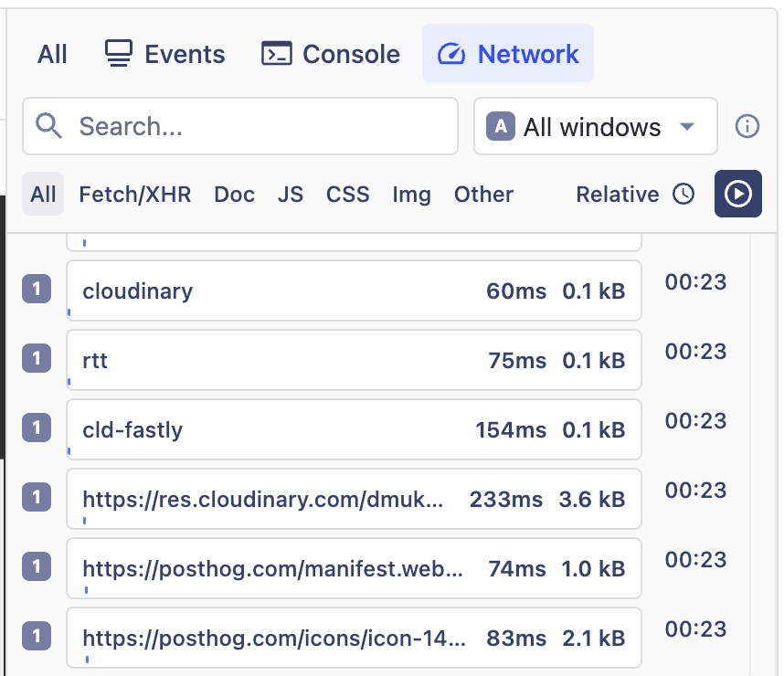Click the 'A' window badge icon

pos(501,126)
